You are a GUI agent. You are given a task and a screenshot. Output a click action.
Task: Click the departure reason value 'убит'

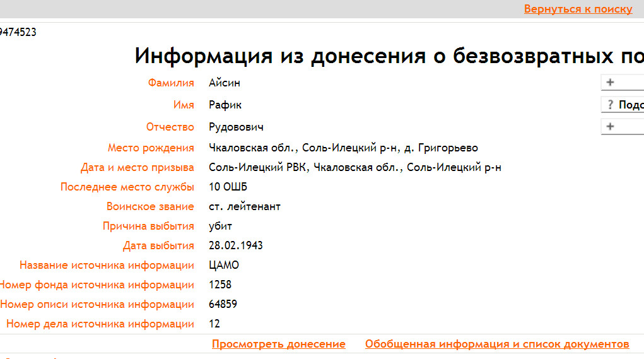(x=221, y=226)
